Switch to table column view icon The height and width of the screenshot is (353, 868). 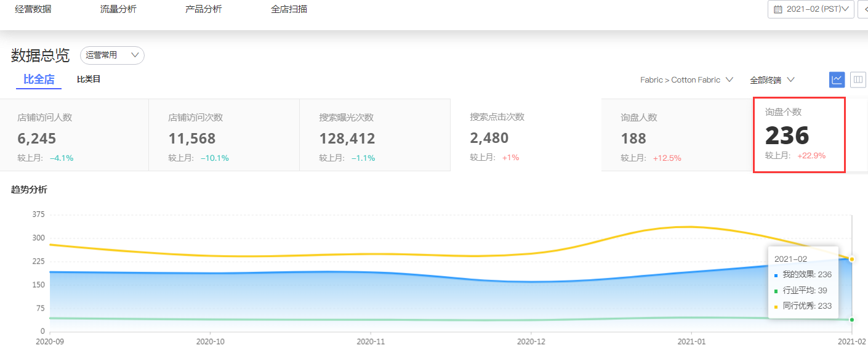coord(858,79)
